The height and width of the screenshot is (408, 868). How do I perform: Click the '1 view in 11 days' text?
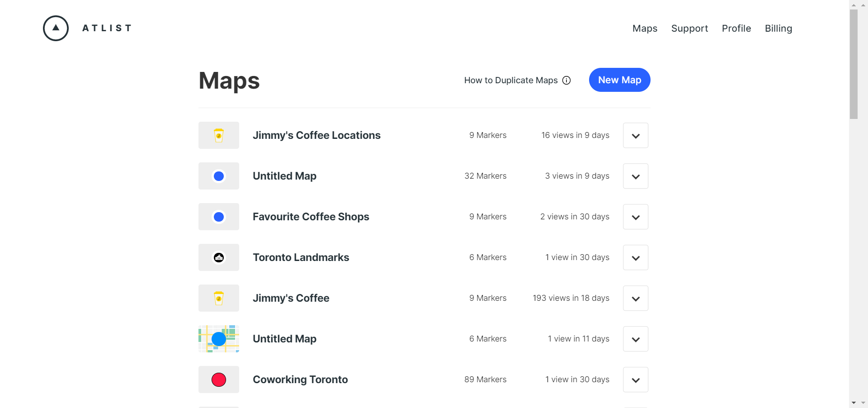tap(579, 339)
